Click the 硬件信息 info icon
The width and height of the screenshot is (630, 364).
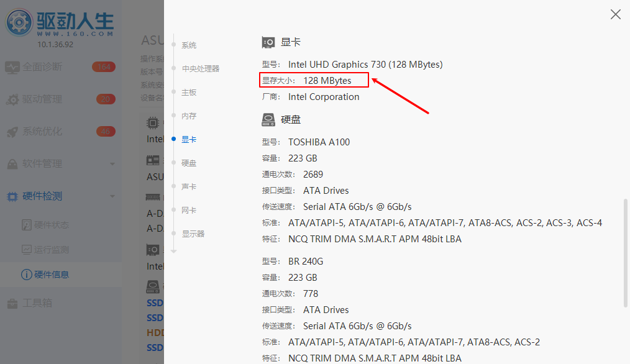pyautogui.click(x=27, y=275)
